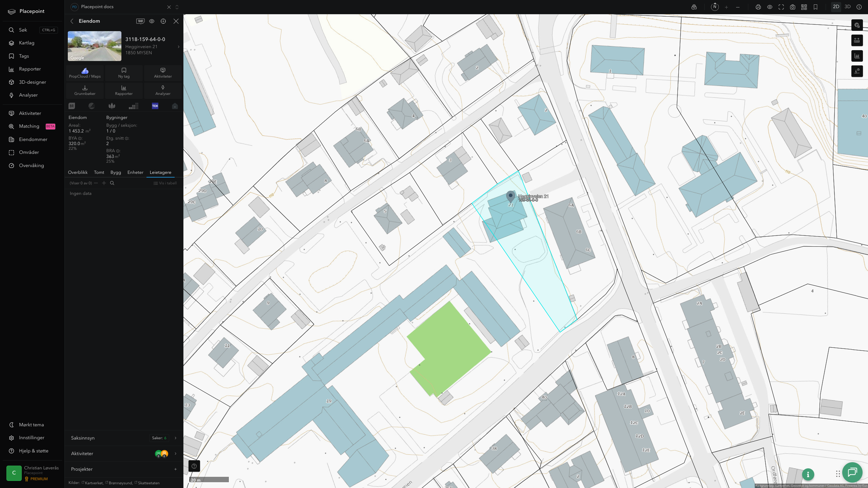Open the grid dots menu near chat
This screenshot has width=868, height=488.
838,473
